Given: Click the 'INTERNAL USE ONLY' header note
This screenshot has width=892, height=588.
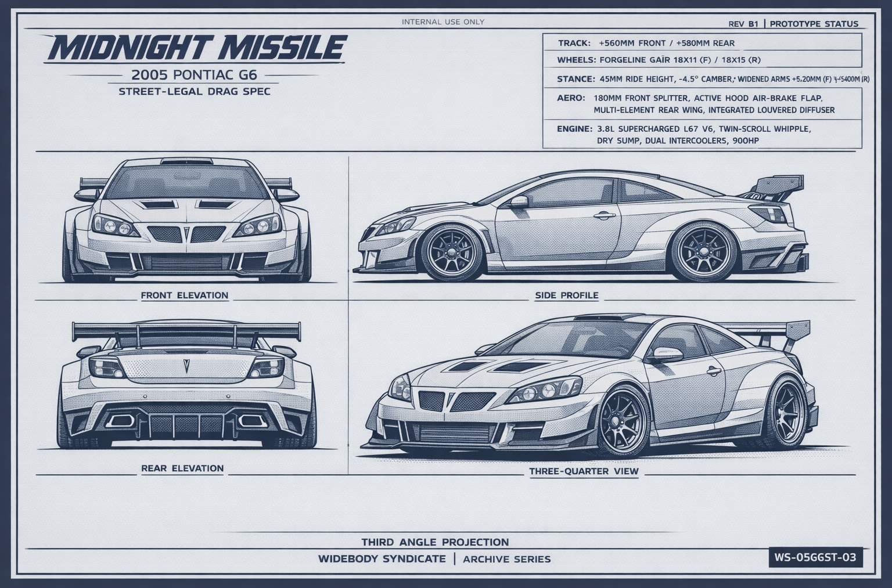Looking at the screenshot, I should point(443,22).
